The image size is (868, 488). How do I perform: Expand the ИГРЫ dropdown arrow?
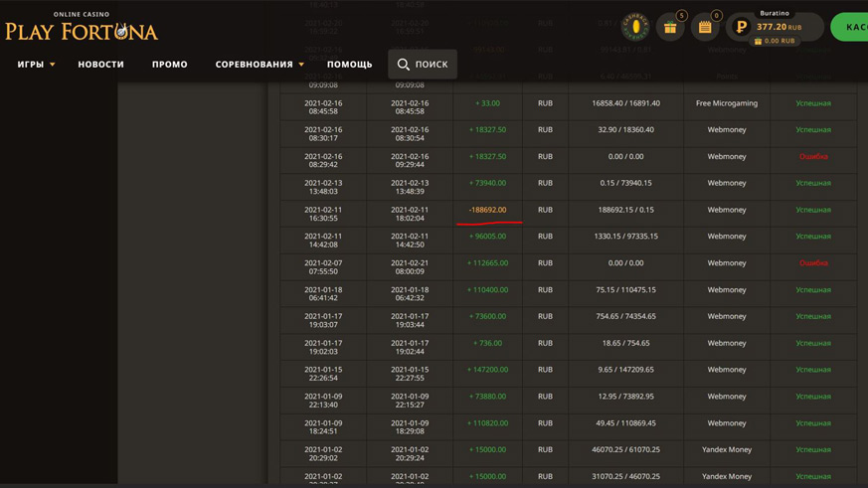coord(53,65)
